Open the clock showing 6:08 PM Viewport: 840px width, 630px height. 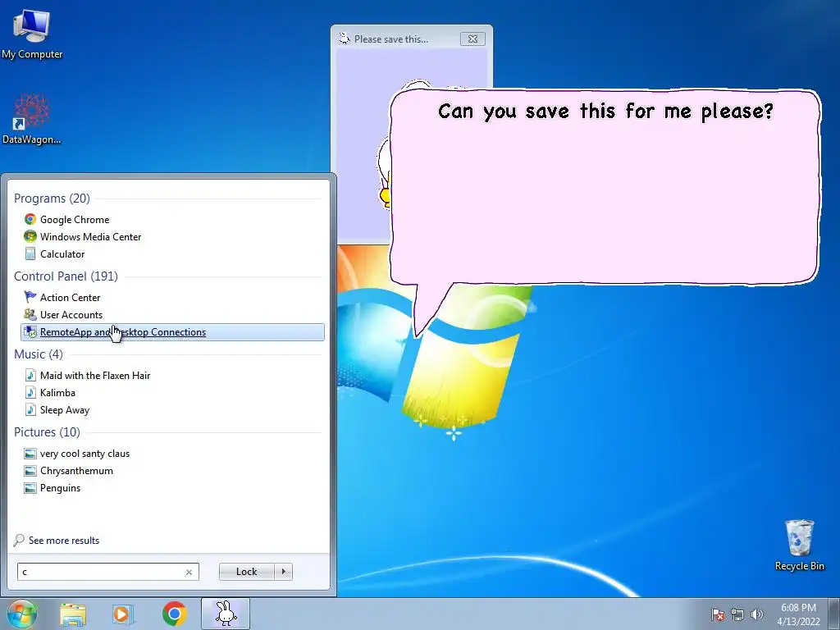[x=798, y=614]
